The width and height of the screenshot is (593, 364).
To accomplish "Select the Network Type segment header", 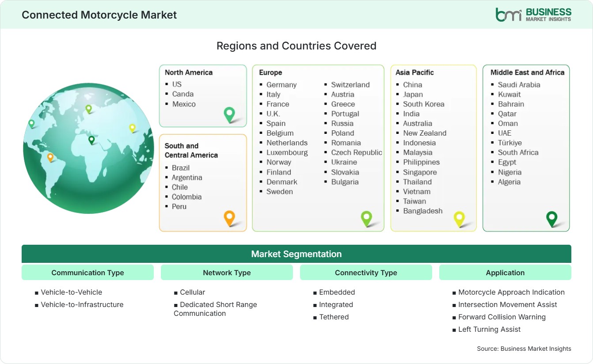I will point(227,273).
